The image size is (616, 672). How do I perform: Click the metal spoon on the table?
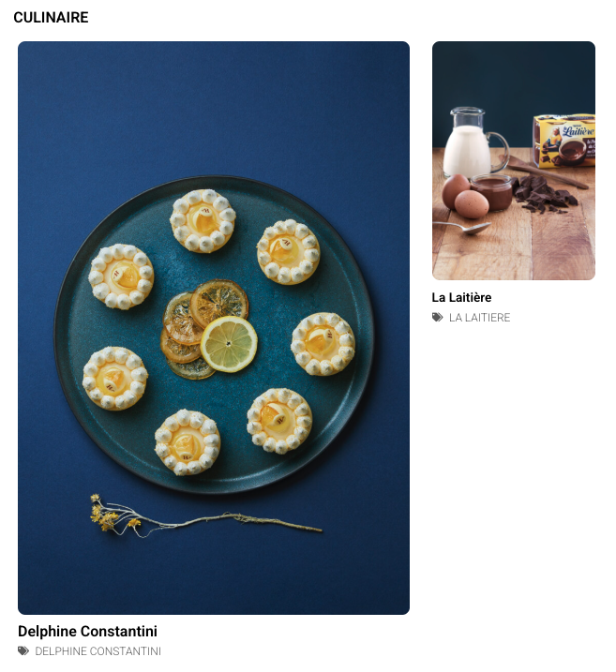[461, 227]
